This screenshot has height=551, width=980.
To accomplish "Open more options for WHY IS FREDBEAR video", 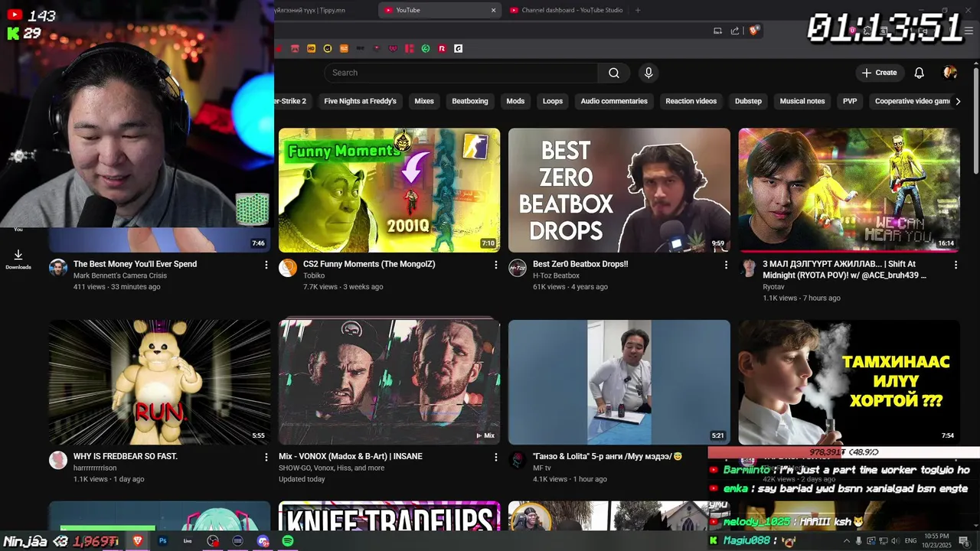I will click(266, 457).
